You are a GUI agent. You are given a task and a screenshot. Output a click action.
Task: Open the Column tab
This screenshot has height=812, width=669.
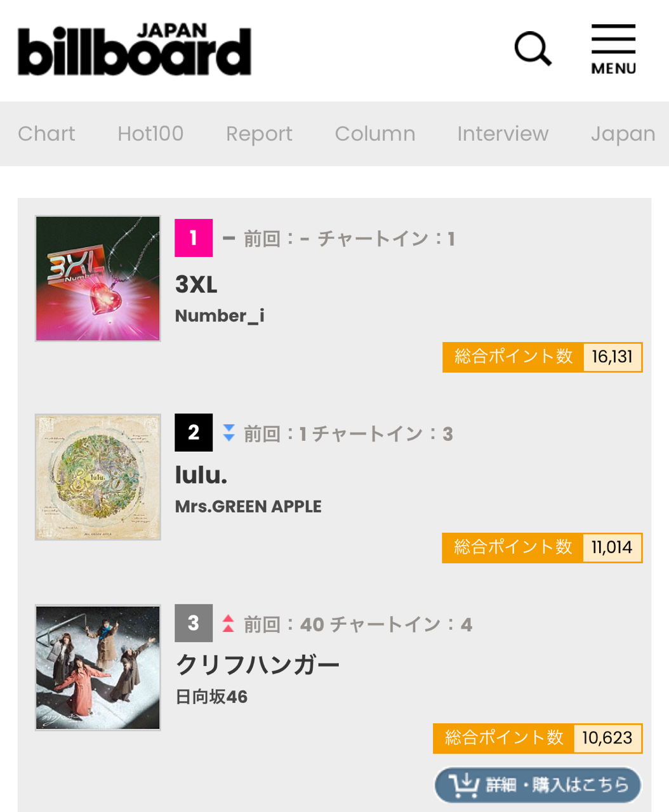375,134
